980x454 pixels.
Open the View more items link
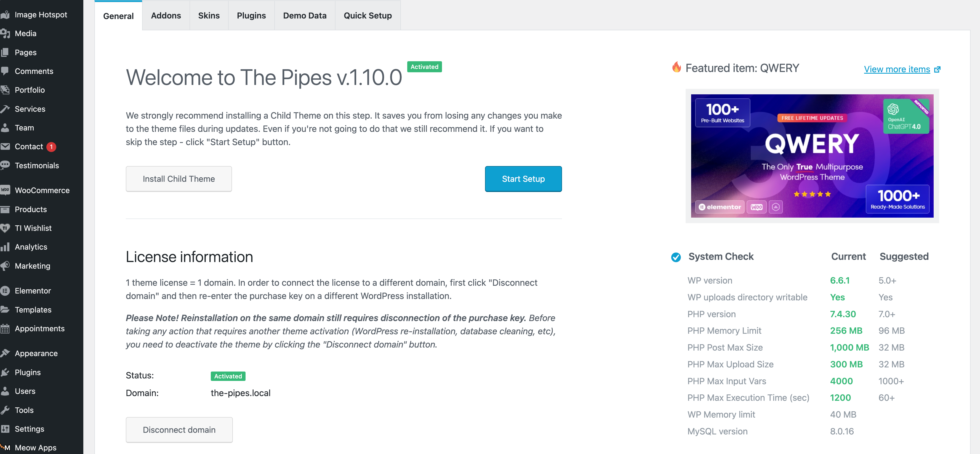click(897, 69)
